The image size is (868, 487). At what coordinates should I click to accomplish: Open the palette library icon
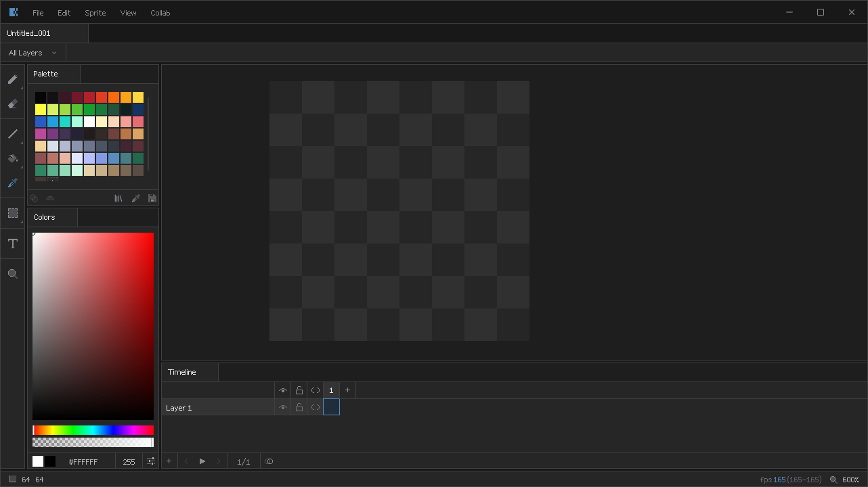coord(118,198)
